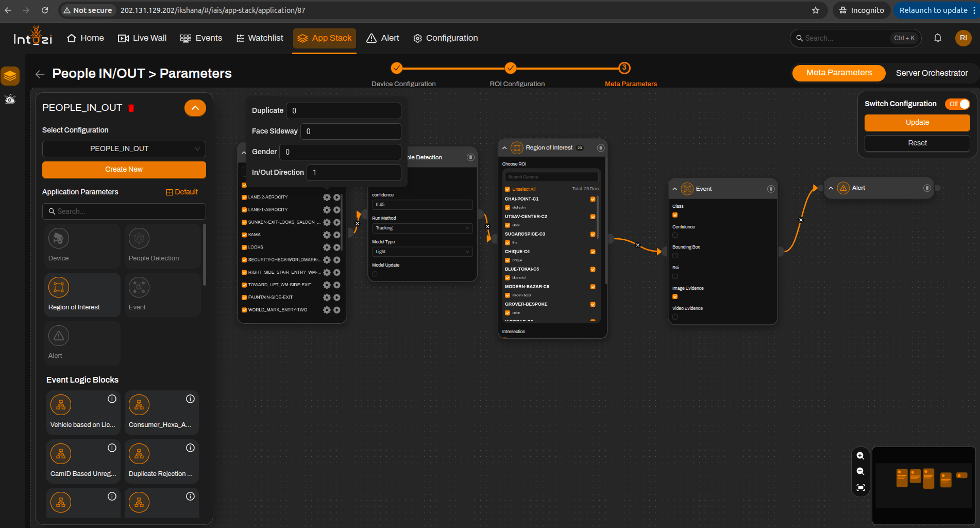Click the Update button

pos(917,123)
